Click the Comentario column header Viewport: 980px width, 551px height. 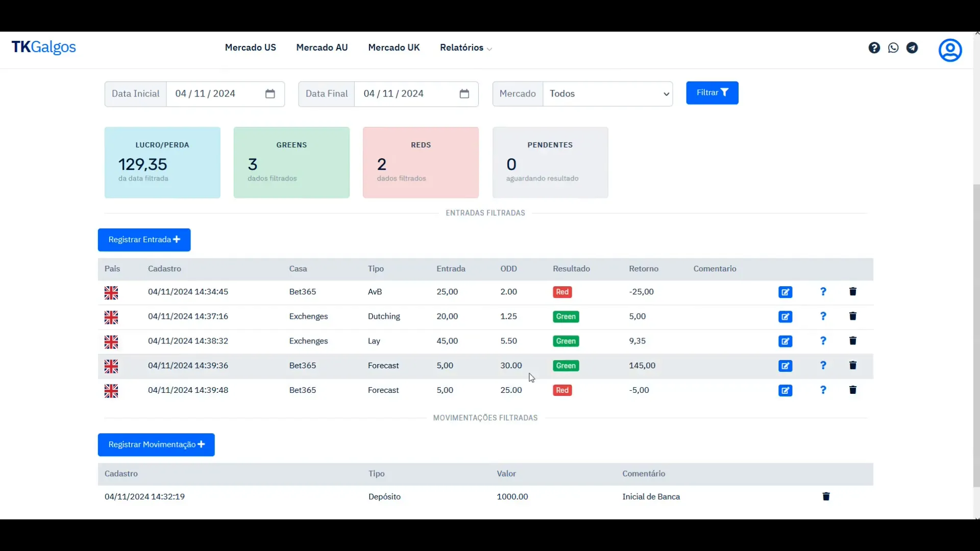(715, 269)
